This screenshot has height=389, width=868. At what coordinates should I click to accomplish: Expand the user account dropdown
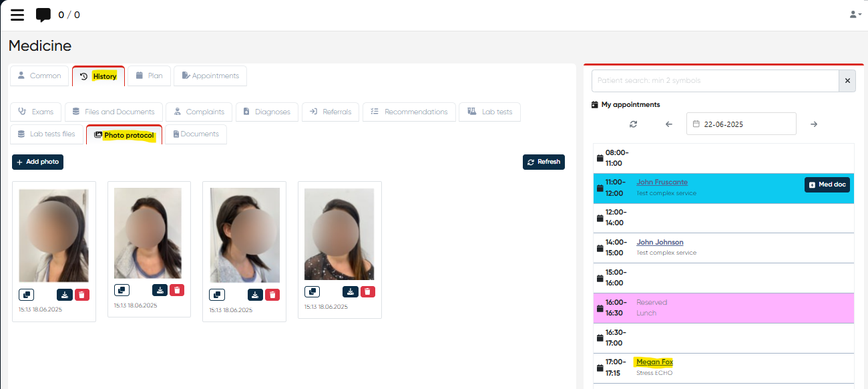(x=855, y=14)
